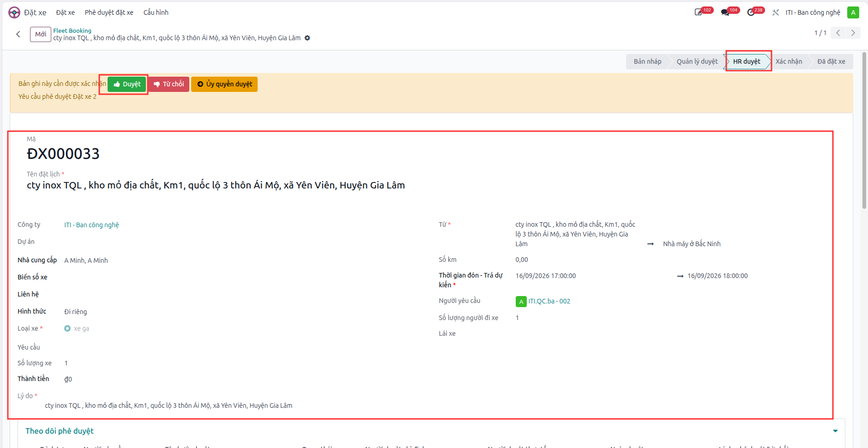
Task: Open the Phê duyệt đặt xe menu
Action: coord(109,12)
